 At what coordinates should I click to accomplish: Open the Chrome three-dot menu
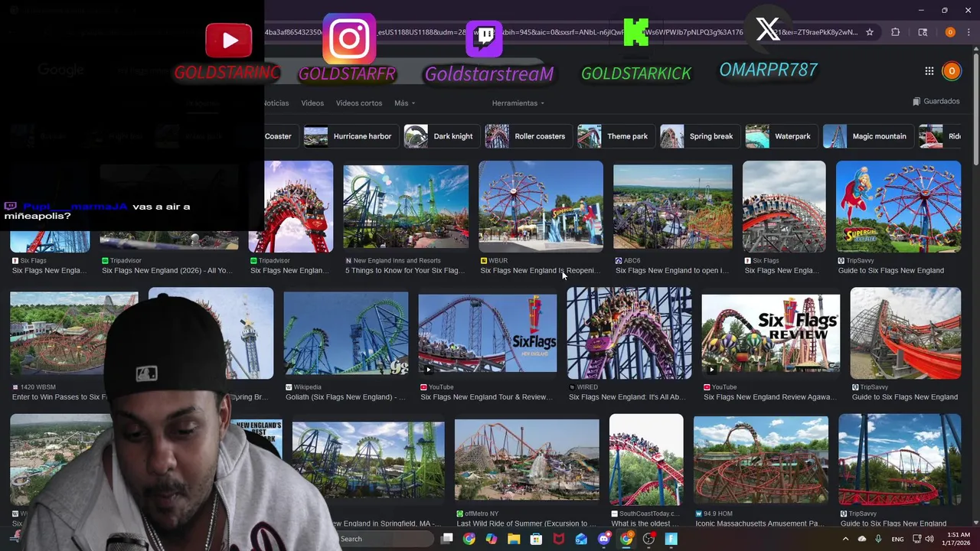click(969, 32)
